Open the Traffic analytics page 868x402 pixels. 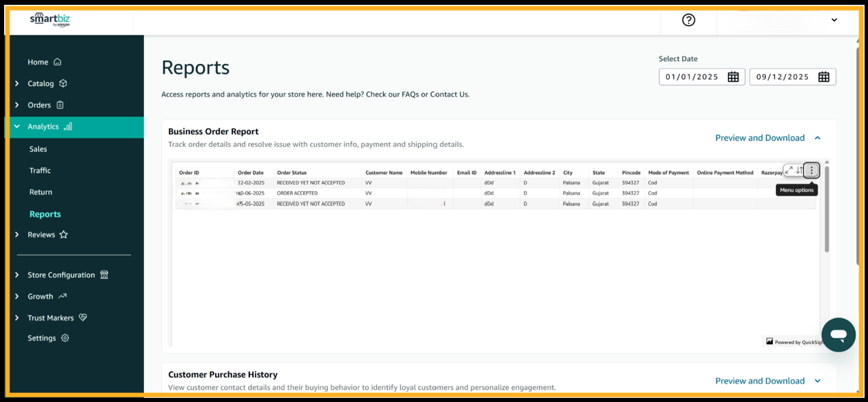coord(40,171)
